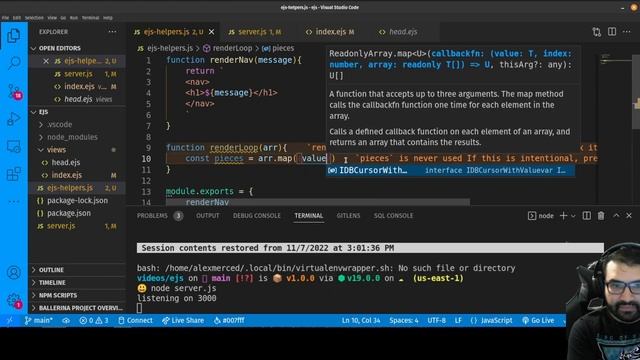
Task: Open Accounts menu icon
Action: click(13, 272)
